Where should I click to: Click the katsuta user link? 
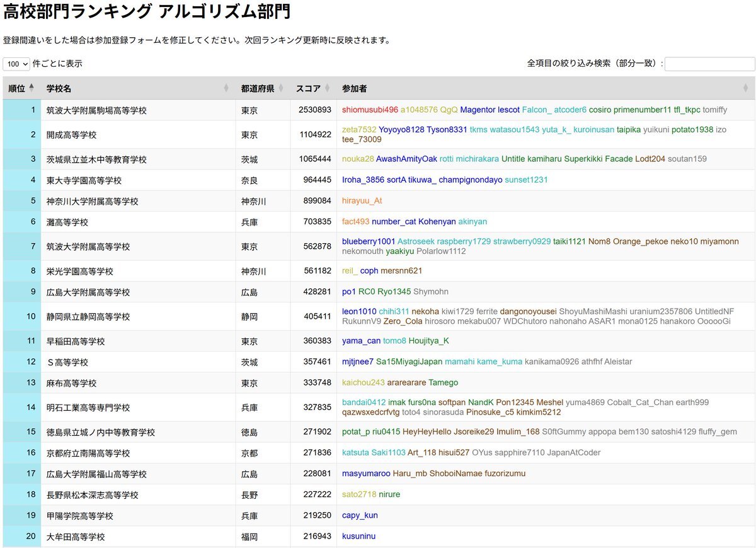tap(355, 452)
